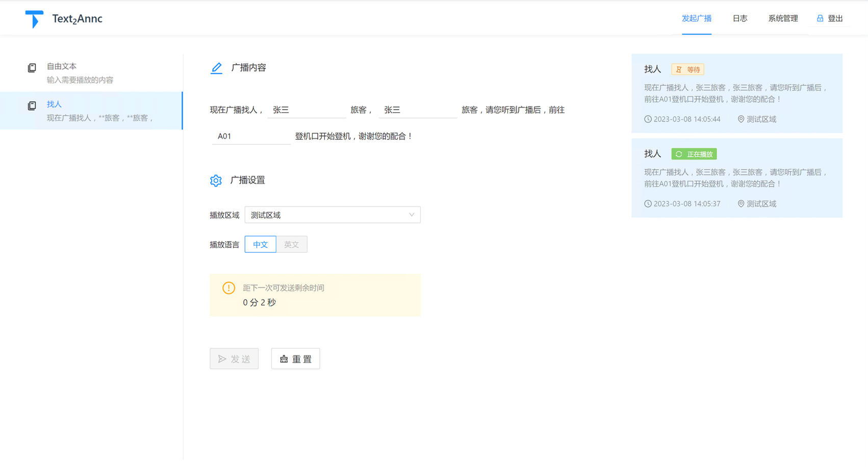Open the 播放区域 dropdown

[x=332, y=215]
